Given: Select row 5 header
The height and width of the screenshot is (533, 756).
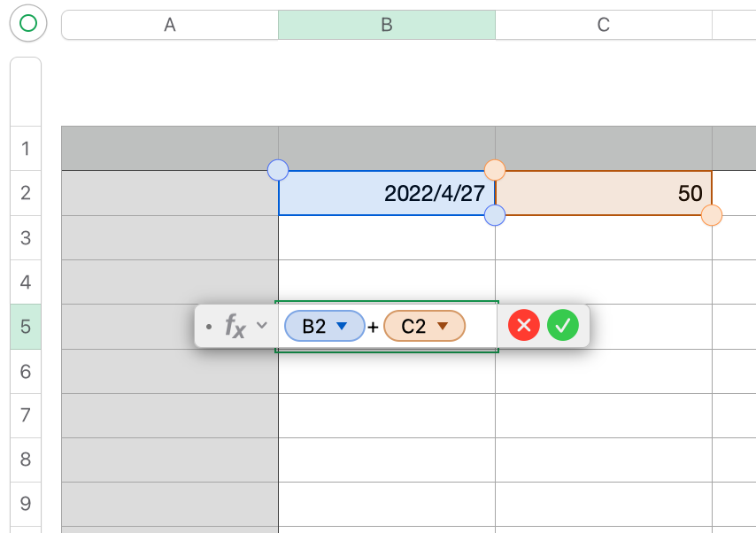Looking at the screenshot, I should (26, 327).
